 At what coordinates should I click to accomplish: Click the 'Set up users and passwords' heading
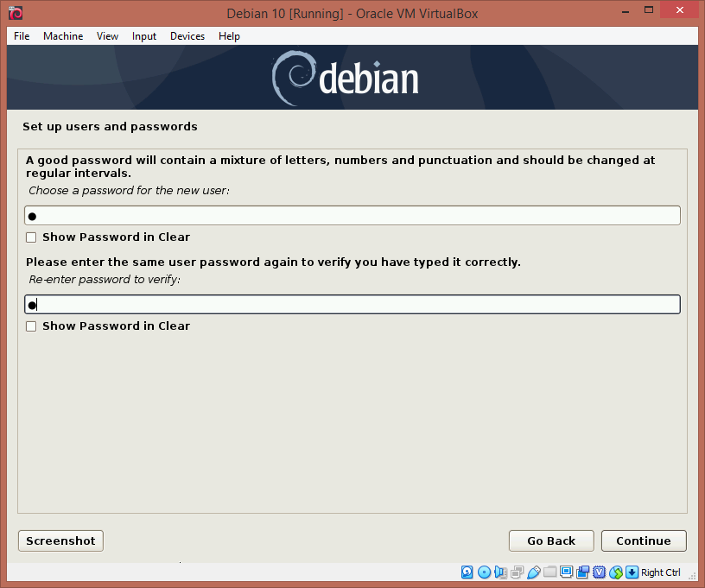point(111,127)
